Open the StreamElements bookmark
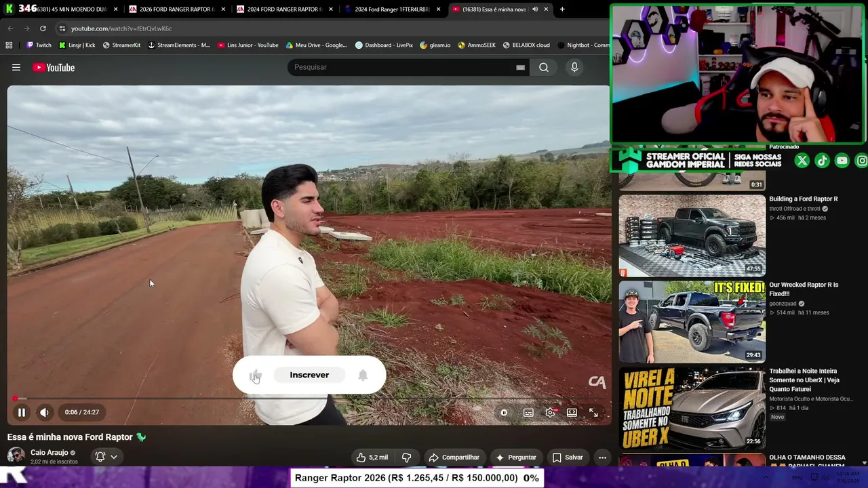 179,45
